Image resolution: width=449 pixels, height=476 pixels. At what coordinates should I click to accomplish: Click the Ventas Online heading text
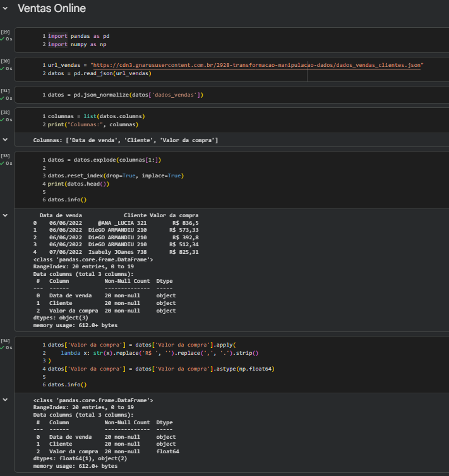point(52,9)
